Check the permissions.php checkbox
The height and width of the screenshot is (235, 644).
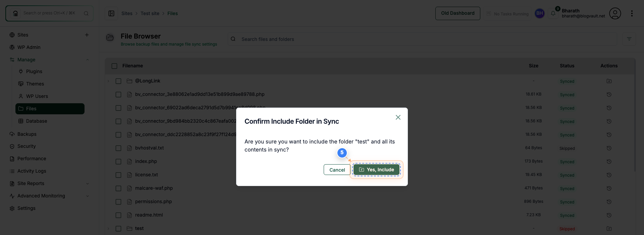click(118, 202)
